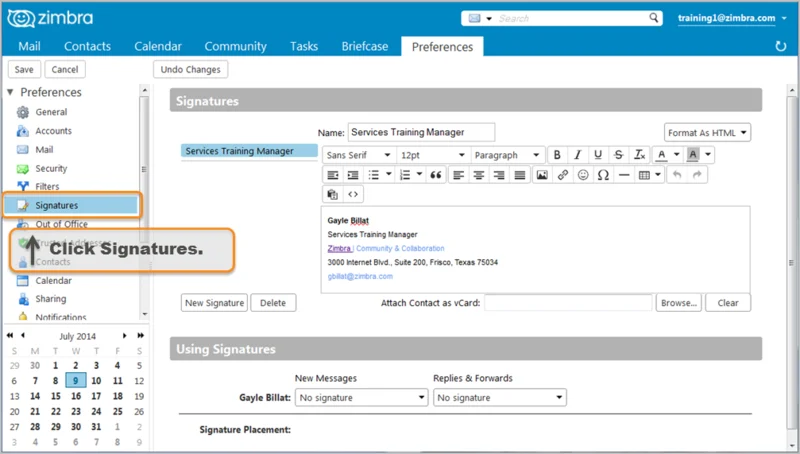Insert a horizontal rule line
Screen dimensions: 800x454
click(623, 175)
